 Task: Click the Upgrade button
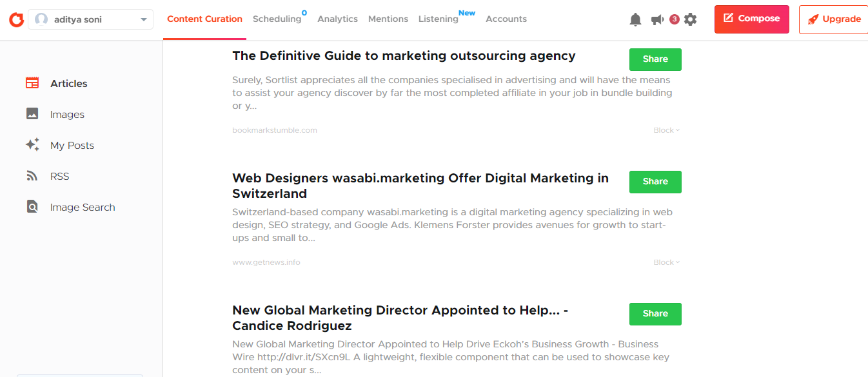pyautogui.click(x=833, y=19)
